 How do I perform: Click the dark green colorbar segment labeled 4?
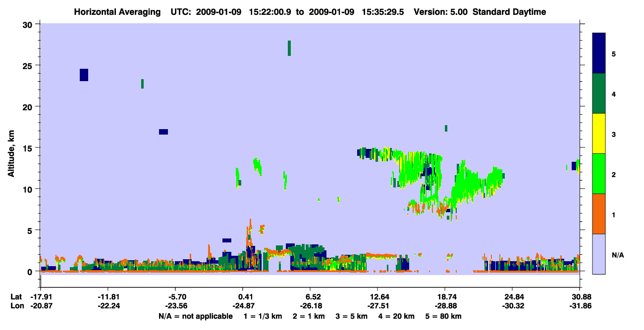(599, 94)
